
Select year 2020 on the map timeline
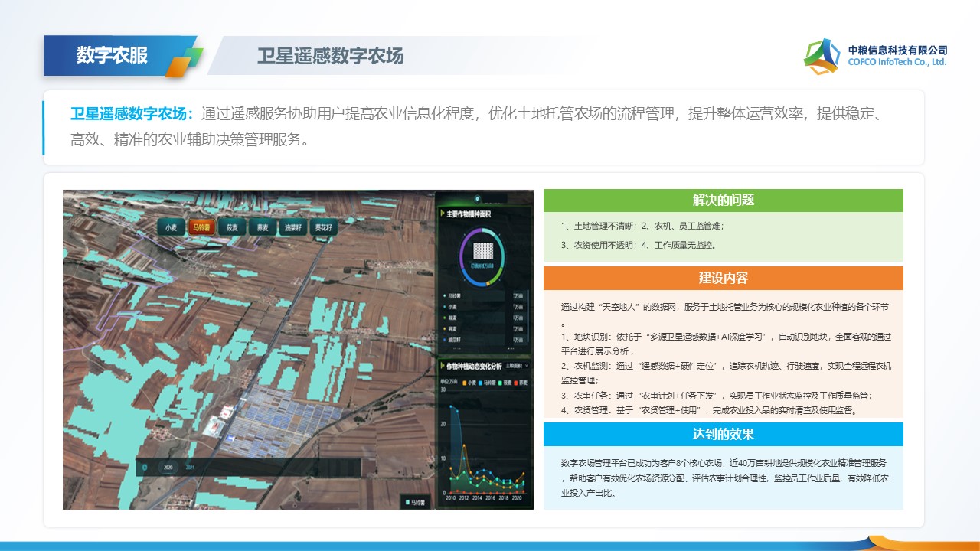tap(168, 467)
